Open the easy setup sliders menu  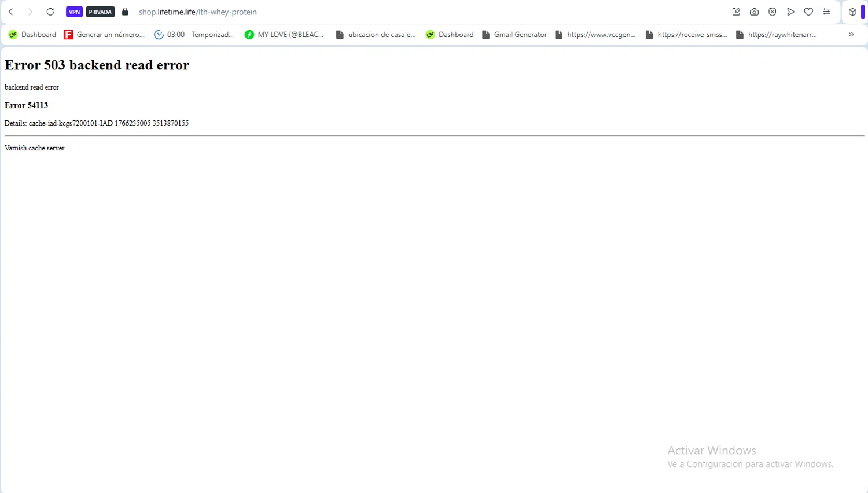point(826,12)
